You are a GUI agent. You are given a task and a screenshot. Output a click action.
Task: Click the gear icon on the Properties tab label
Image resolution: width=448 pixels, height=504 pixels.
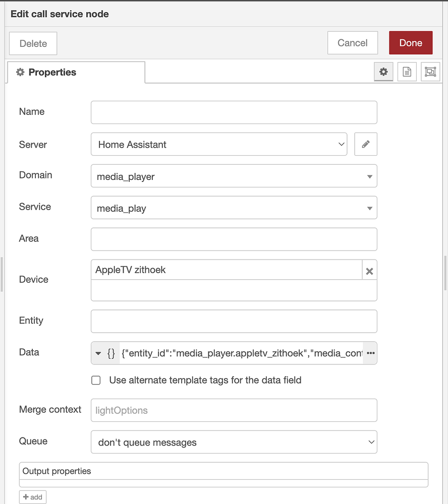[x=20, y=72]
